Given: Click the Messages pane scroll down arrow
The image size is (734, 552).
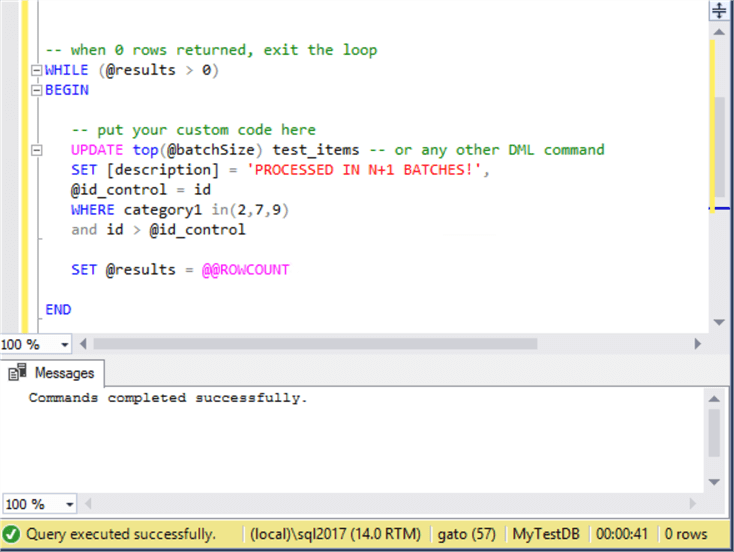Looking at the screenshot, I should (714, 482).
